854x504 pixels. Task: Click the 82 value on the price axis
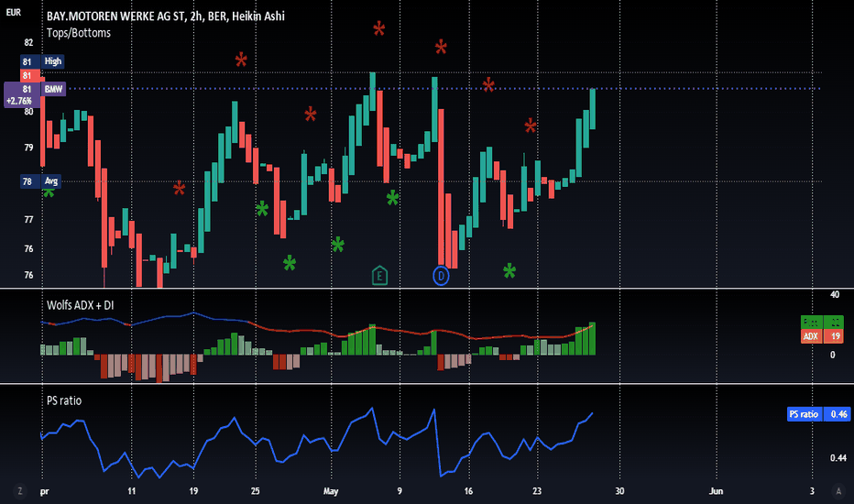click(x=29, y=42)
